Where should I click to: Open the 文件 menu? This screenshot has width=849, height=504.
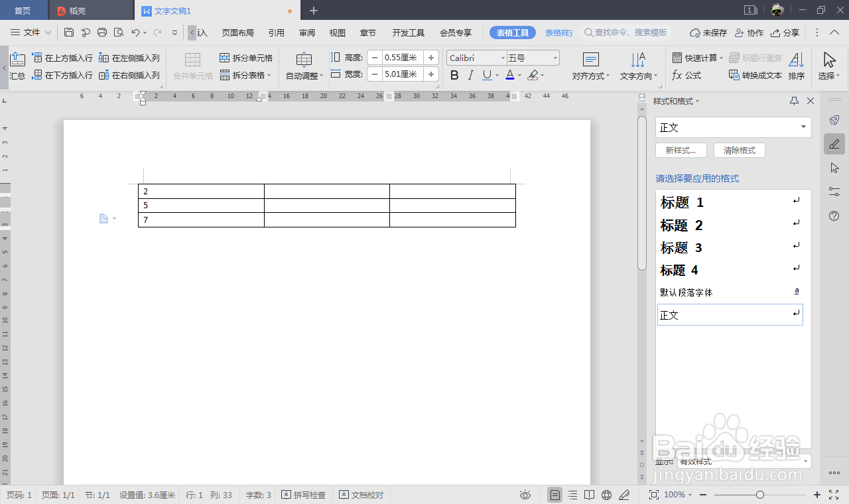click(31, 32)
